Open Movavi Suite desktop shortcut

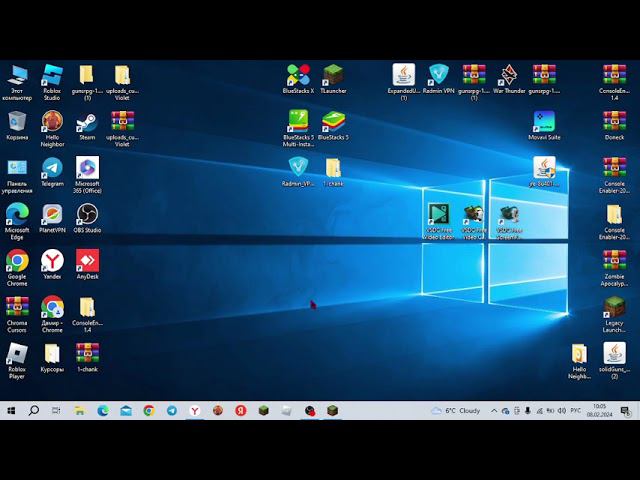coord(544,126)
